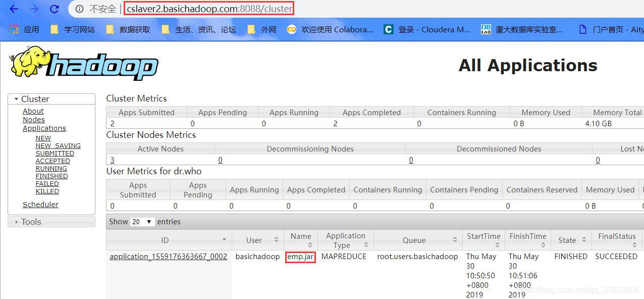Open the 登录 - Cloudera M... bookmark
Screen dimensions: 644x299
[427, 29]
